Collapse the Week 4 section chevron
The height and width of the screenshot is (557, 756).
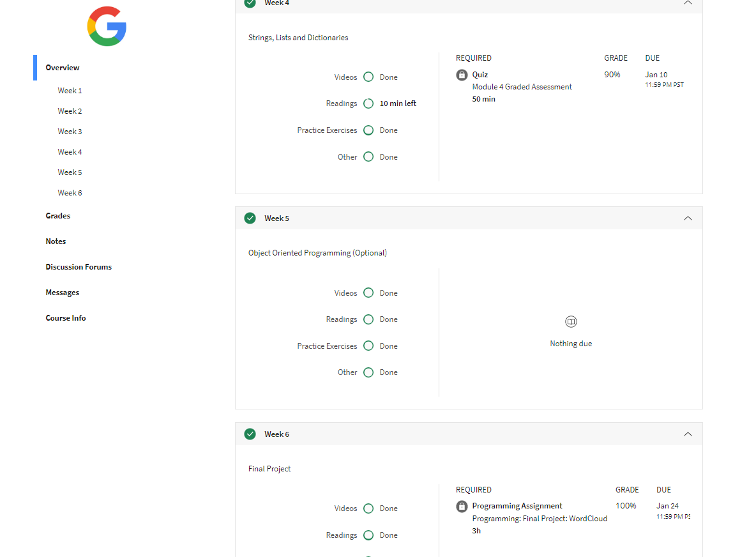(688, 3)
